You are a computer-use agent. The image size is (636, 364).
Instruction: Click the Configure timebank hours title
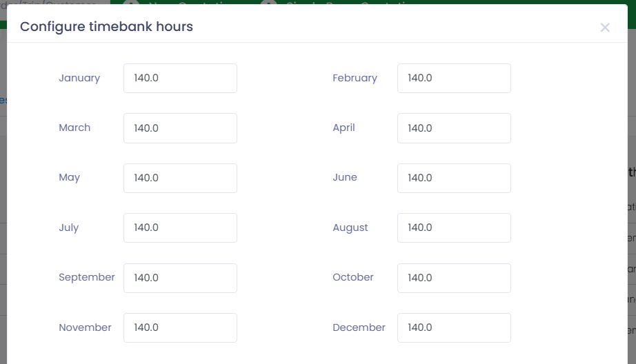click(x=107, y=27)
